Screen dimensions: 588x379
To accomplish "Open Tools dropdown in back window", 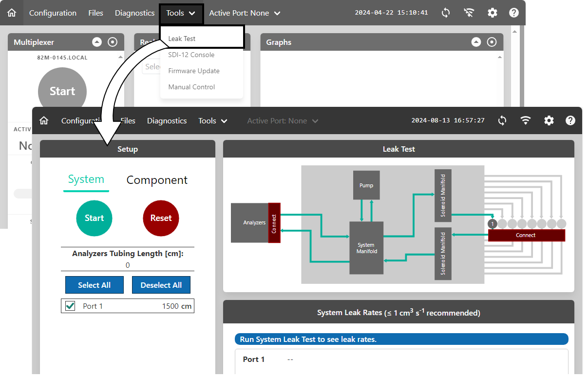I will (x=181, y=13).
